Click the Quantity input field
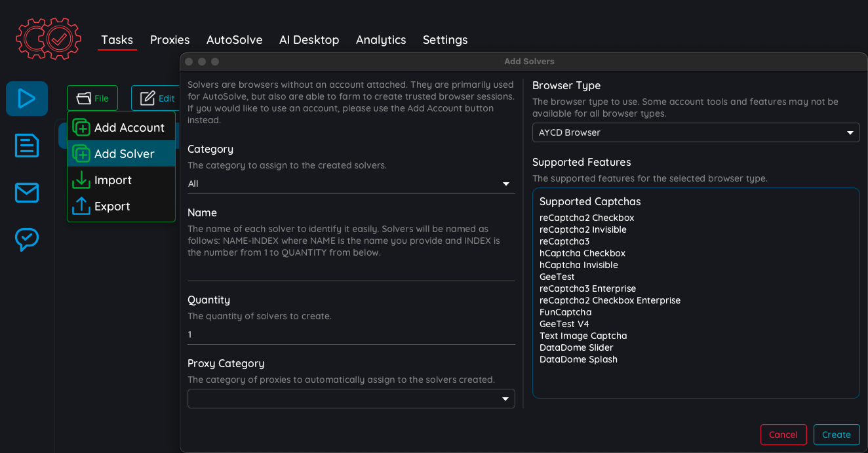Screen dimensions: 868x453 [x=351, y=334]
